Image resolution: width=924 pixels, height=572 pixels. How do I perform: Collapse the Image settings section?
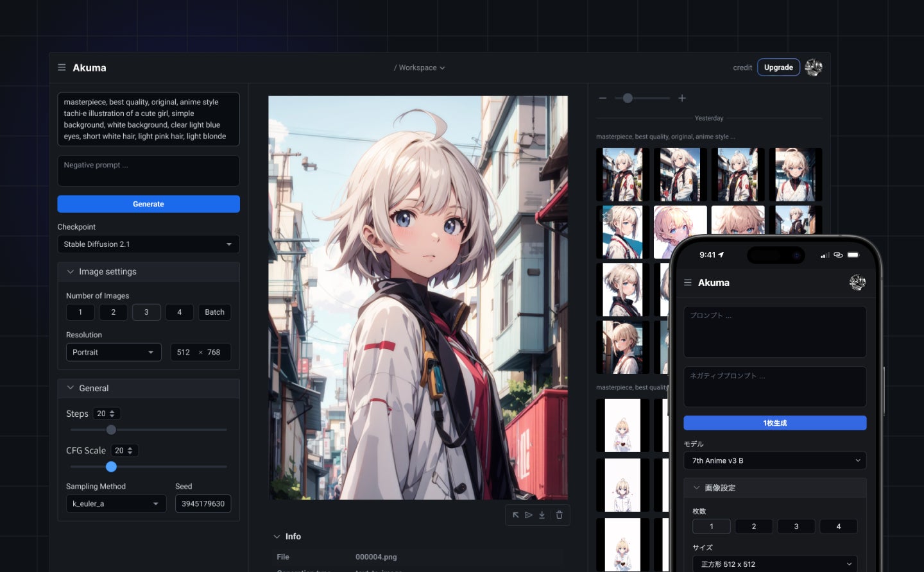coord(71,271)
